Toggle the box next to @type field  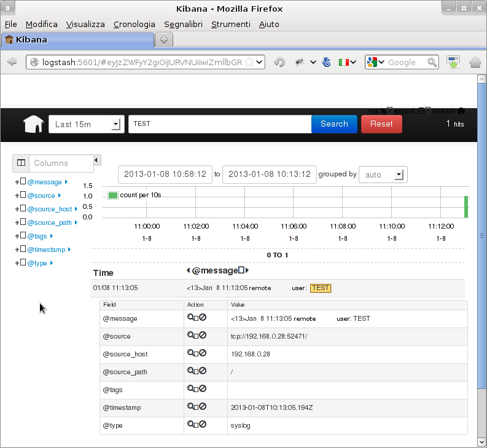click(x=23, y=262)
